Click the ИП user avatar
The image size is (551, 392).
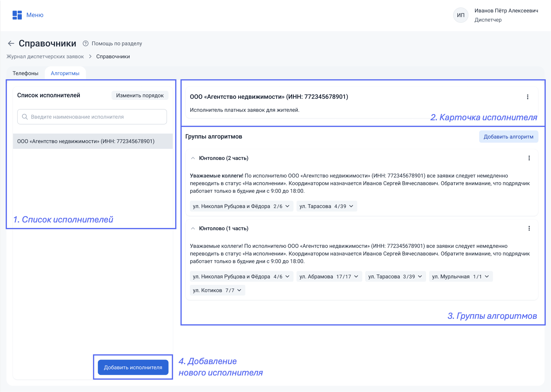pyautogui.click(x=461, y=15)
